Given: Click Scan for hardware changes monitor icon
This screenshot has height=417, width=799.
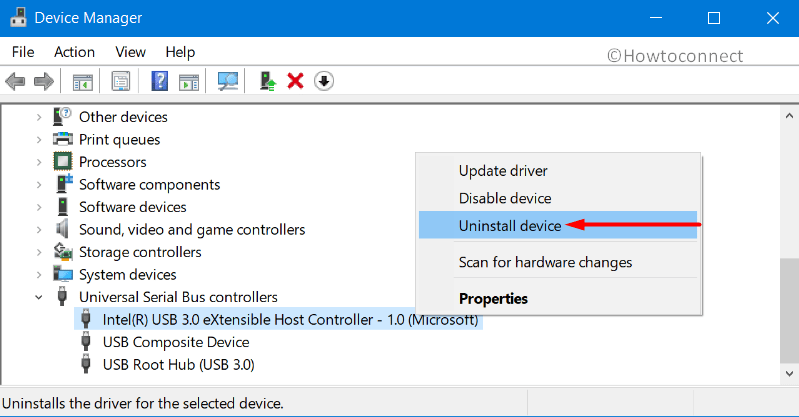Looking at the screenshot, I should 227,81.
